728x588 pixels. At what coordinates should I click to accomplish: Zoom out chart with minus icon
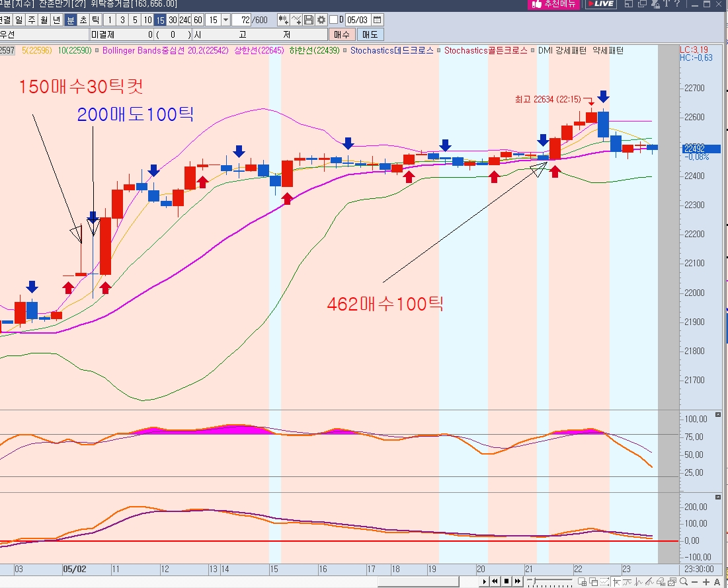pos(696,581)
